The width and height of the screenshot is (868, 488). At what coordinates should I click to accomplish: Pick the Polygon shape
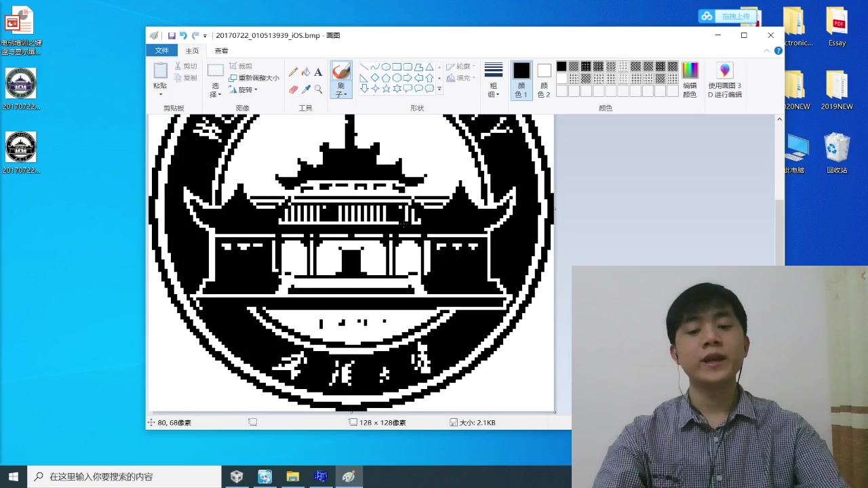(418, 67)
